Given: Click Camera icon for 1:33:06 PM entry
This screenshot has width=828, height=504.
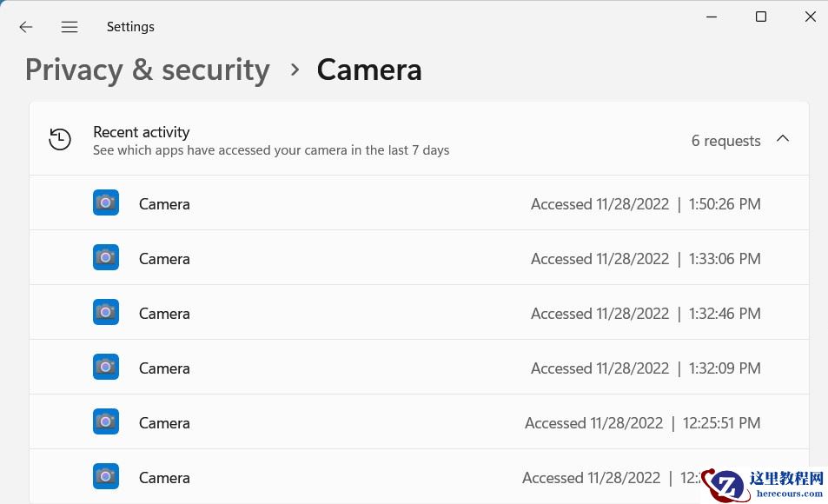Looking at the screenshot, I should click(x=106, y=257).
